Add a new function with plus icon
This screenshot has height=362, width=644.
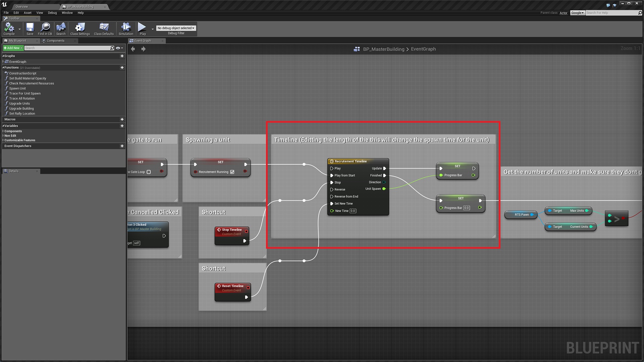pos(122,68)
